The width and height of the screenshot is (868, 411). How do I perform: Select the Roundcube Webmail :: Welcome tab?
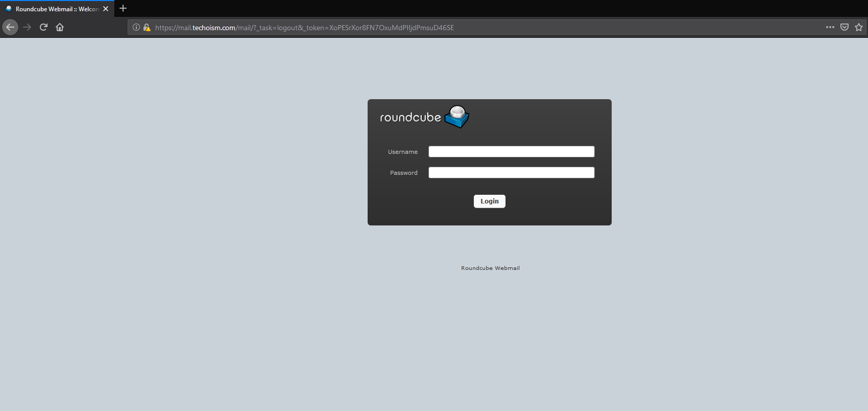pyautogui.click(x=57, y=9)
